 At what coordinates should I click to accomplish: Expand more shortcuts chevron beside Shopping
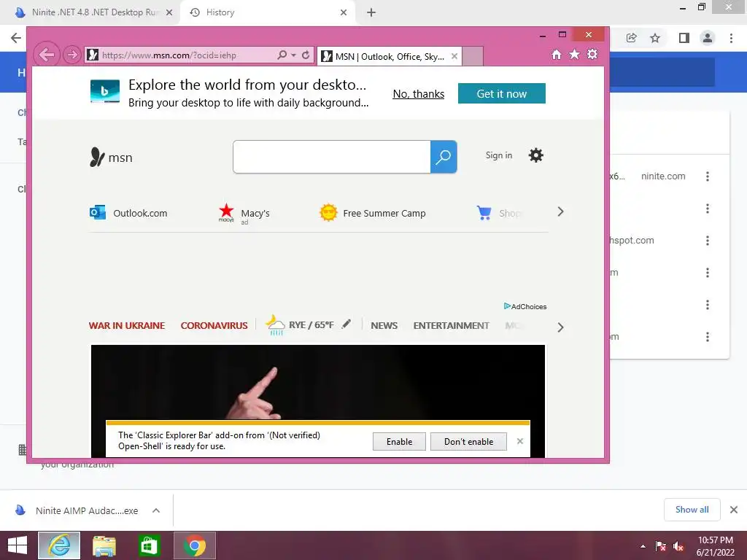click(561, 212)
